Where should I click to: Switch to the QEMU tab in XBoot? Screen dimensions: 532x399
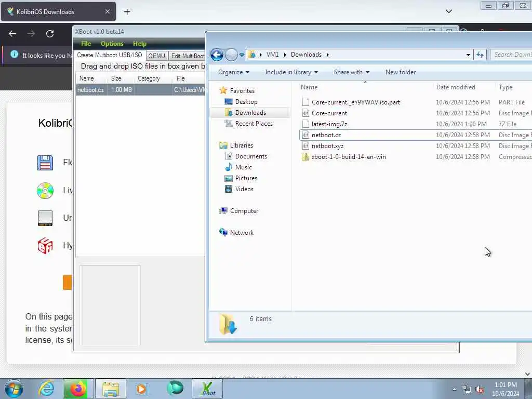157,56
